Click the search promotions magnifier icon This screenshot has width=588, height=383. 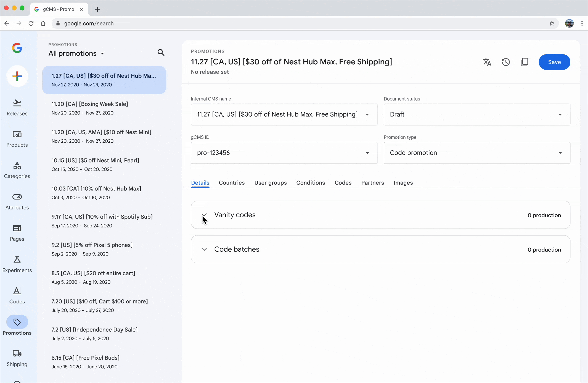161,53
